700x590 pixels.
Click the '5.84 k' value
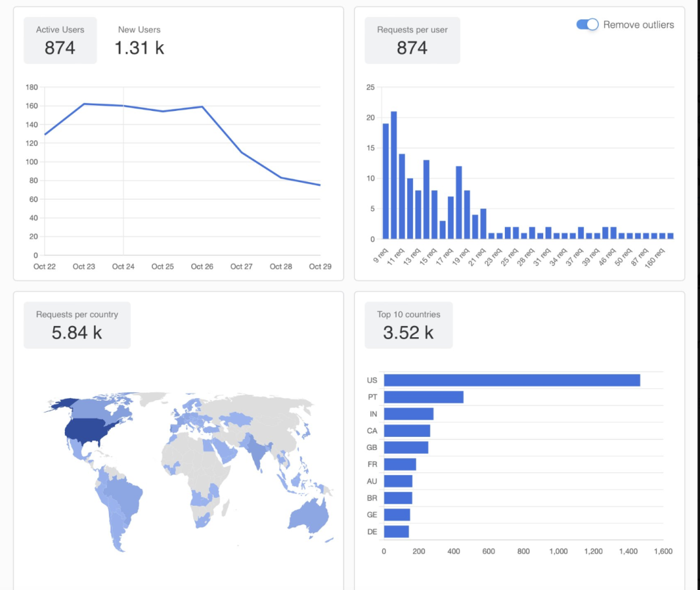click(x=76, y=333)
